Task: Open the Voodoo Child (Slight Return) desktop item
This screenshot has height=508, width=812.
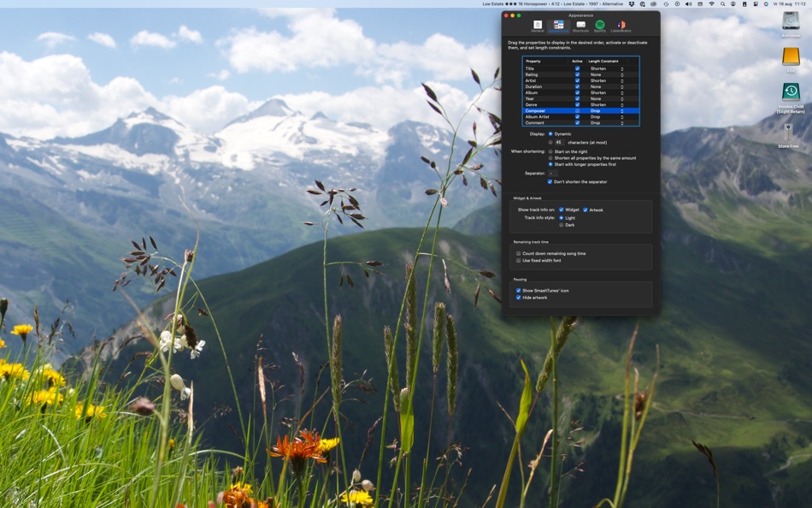Action: point(788,90)
